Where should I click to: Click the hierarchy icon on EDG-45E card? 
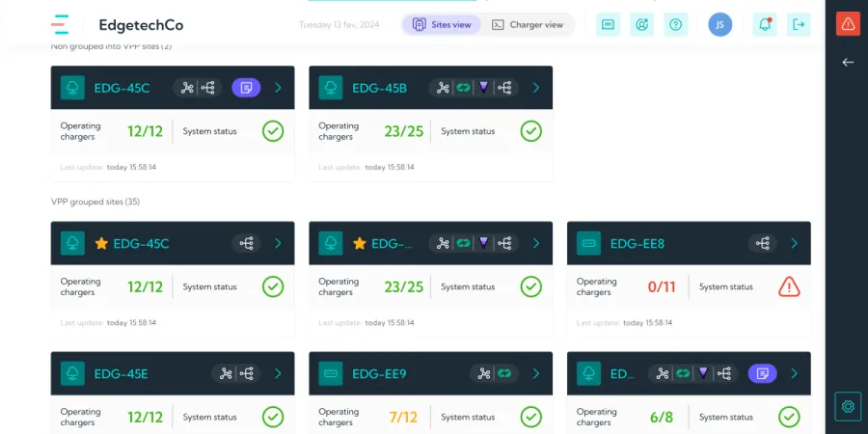[x=246, y=373]
